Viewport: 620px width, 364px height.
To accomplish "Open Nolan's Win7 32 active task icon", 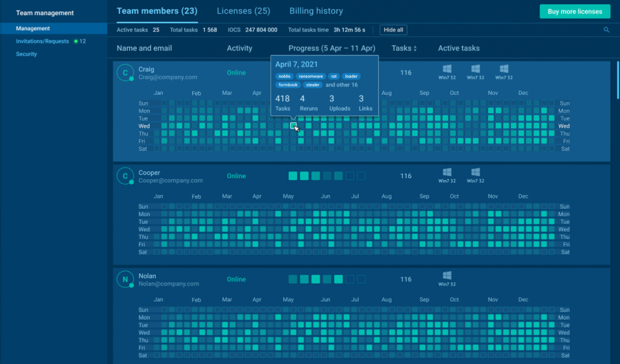I will coord(447,279).
